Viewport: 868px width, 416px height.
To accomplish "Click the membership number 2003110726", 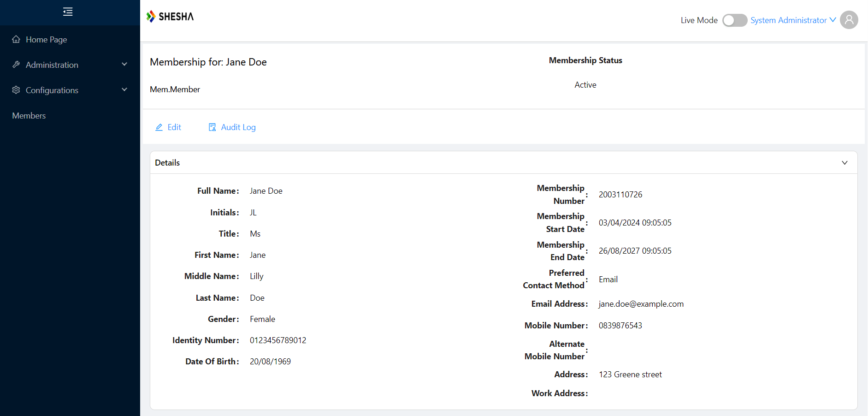I will click(620, 195).
